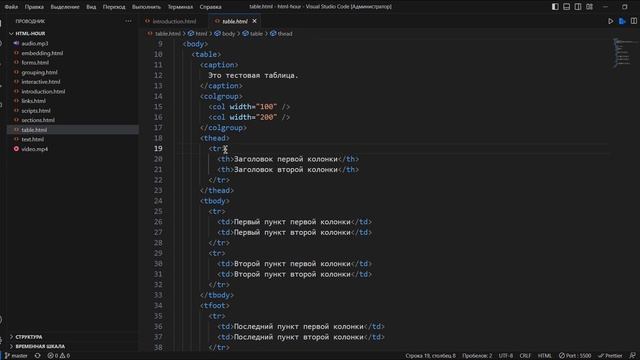Open the errors and warnings counter
Viewport: 640px width, 360px height.
[x=59, y=356]
